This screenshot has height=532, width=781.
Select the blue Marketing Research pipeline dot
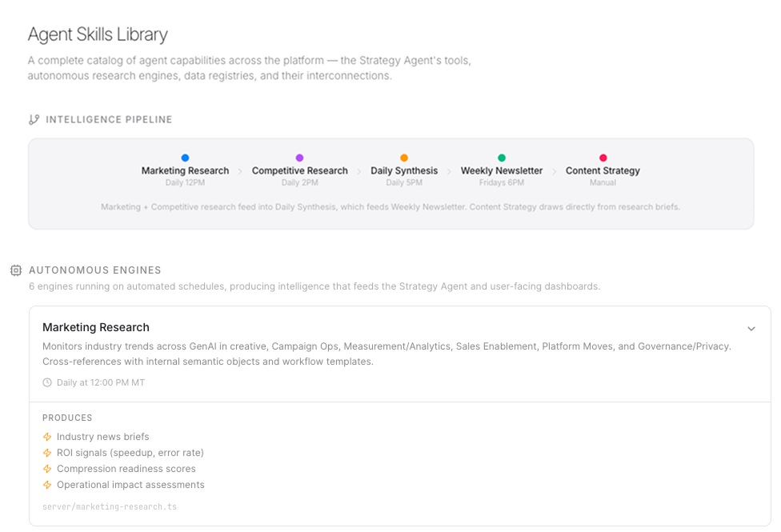click(186, 158)
